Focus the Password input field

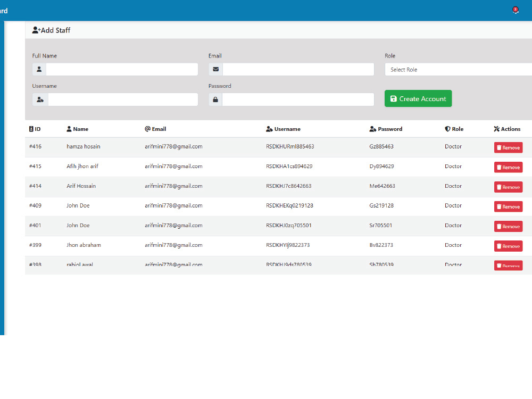pos(298,99)
